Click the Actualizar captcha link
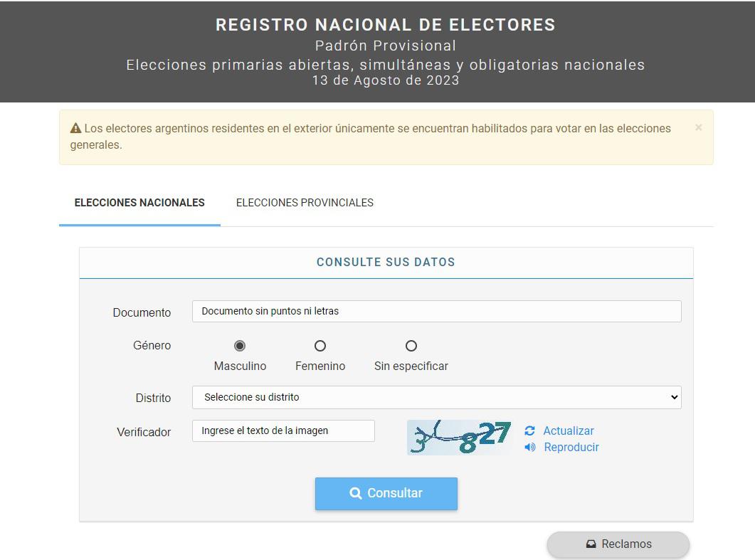The image size is (755, 560). tap(568, 430)
